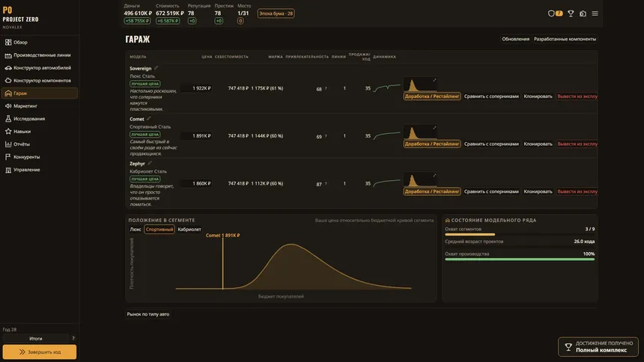The width and height of the screenshot is (644, 362).
Task: Click the save icon in top bar
Action: click(583, 13)
